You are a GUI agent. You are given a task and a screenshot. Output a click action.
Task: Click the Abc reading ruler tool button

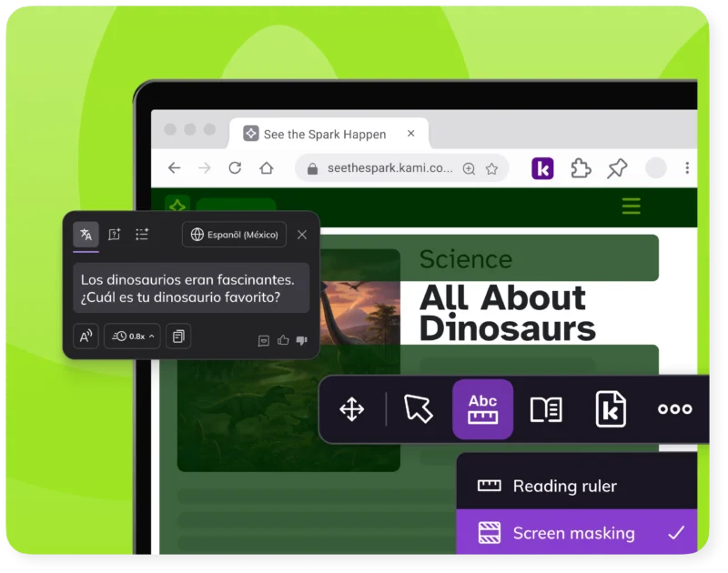(x=483, y=409)
